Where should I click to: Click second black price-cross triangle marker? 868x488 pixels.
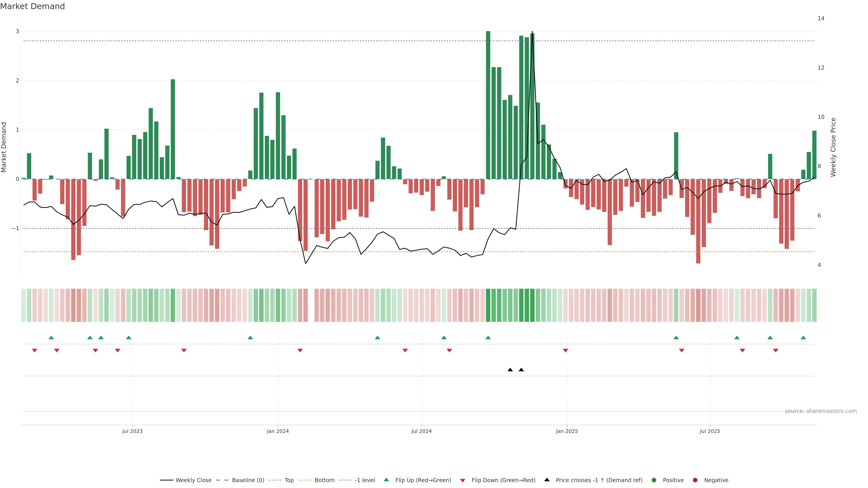(521, 370)
